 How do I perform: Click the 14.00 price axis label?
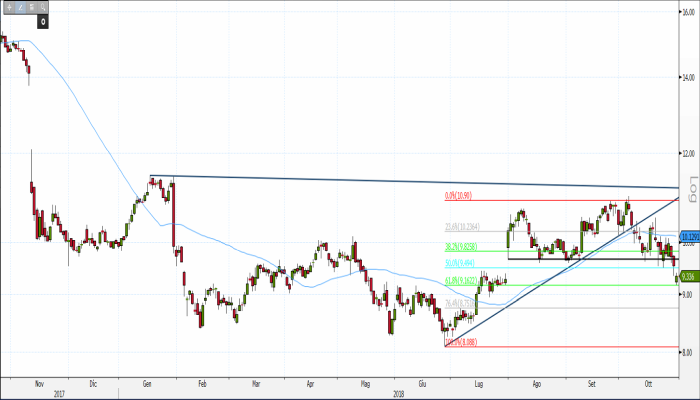[x=688, y=76]
